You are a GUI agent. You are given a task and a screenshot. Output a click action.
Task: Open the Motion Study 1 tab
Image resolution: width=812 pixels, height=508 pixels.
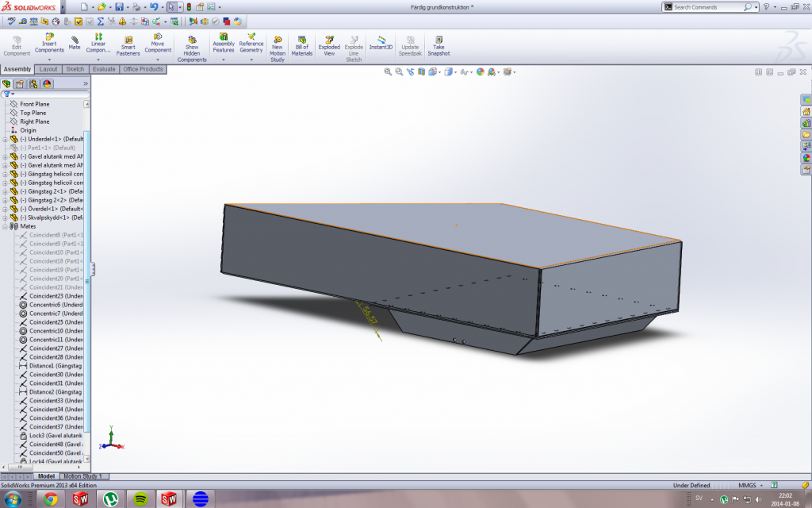point(82,476)
